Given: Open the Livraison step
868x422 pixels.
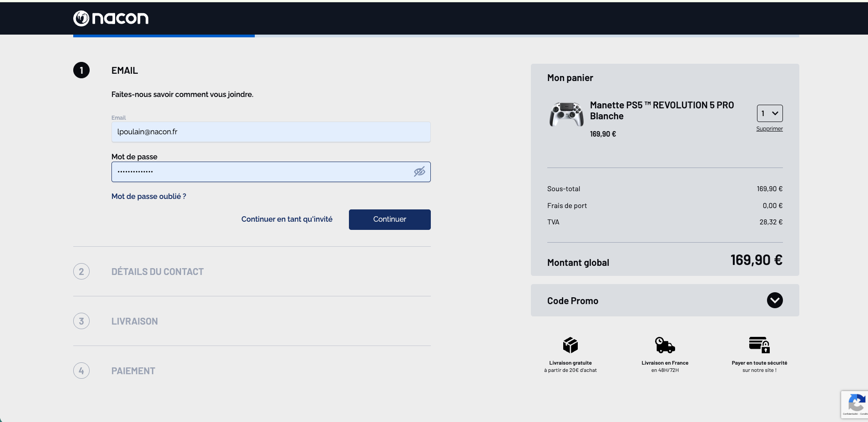Looking at the screenshot, I should coord(135,321).
